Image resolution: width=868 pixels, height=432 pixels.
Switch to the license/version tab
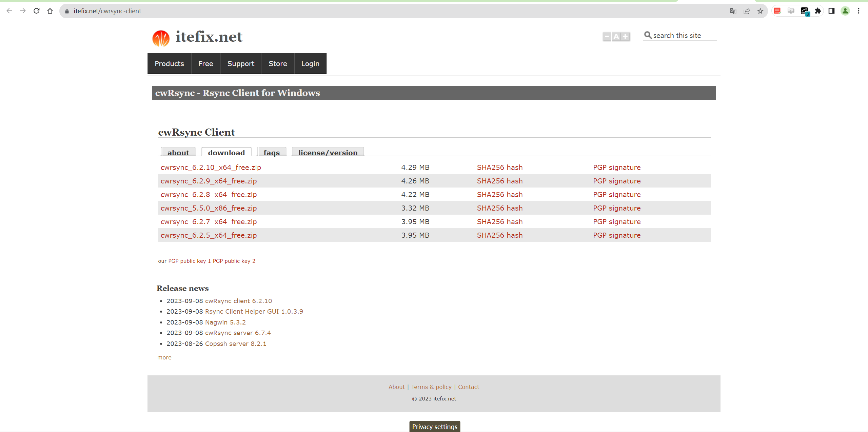click(328, 153)
